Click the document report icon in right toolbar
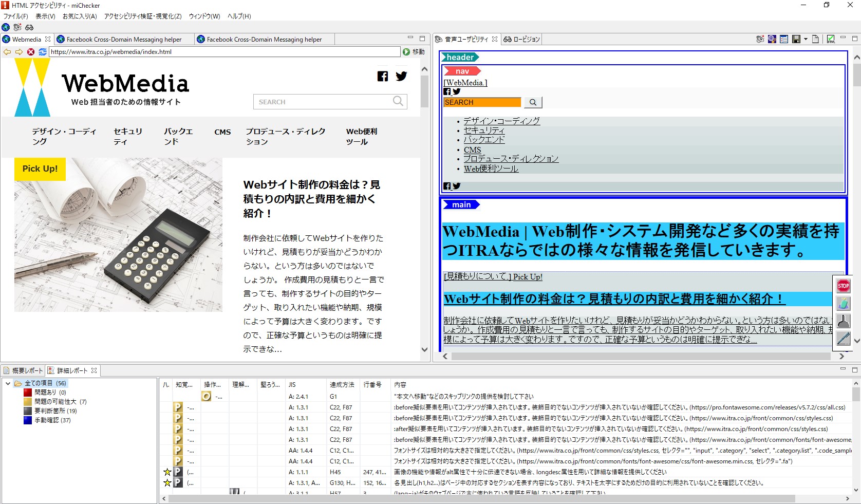 pyautogui.click(x=815, y=39)
